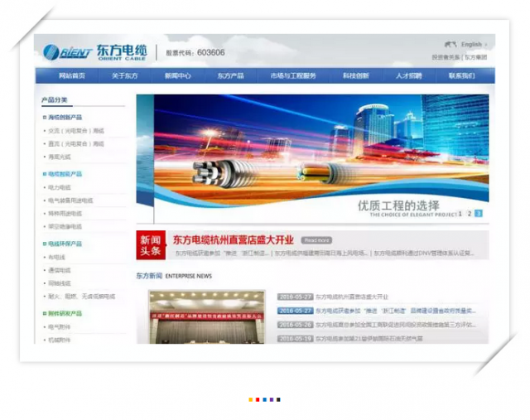Open headline 东方电缆杭州直营店盛大开业
Viewport: 530px width, 420px height.
point(234,240)
